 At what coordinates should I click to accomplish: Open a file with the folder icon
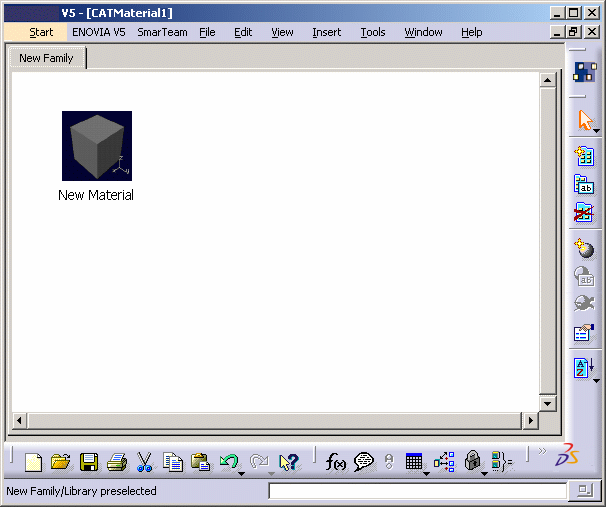coord(60,462)
